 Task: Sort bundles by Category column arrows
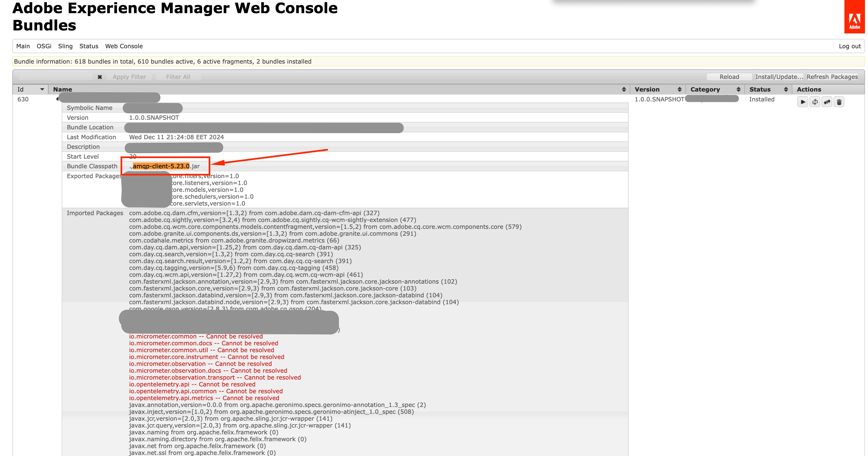(x=738, y=89)
